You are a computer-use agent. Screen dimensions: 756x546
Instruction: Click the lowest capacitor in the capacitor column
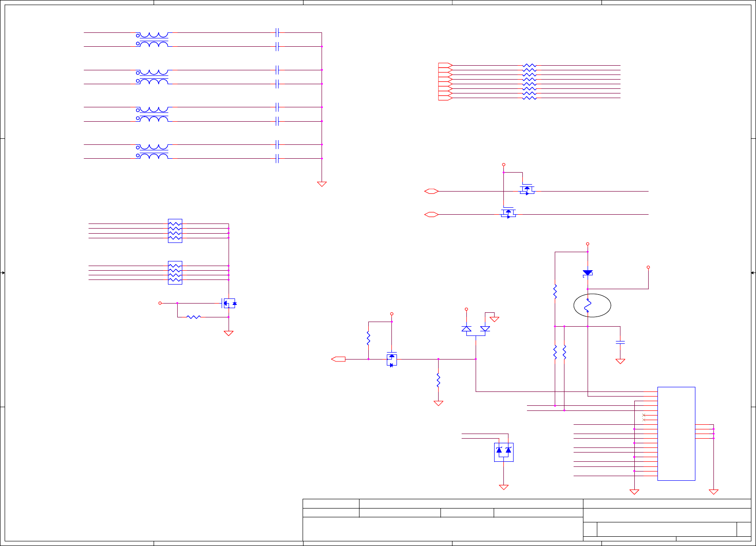click(x=277, y=159)
